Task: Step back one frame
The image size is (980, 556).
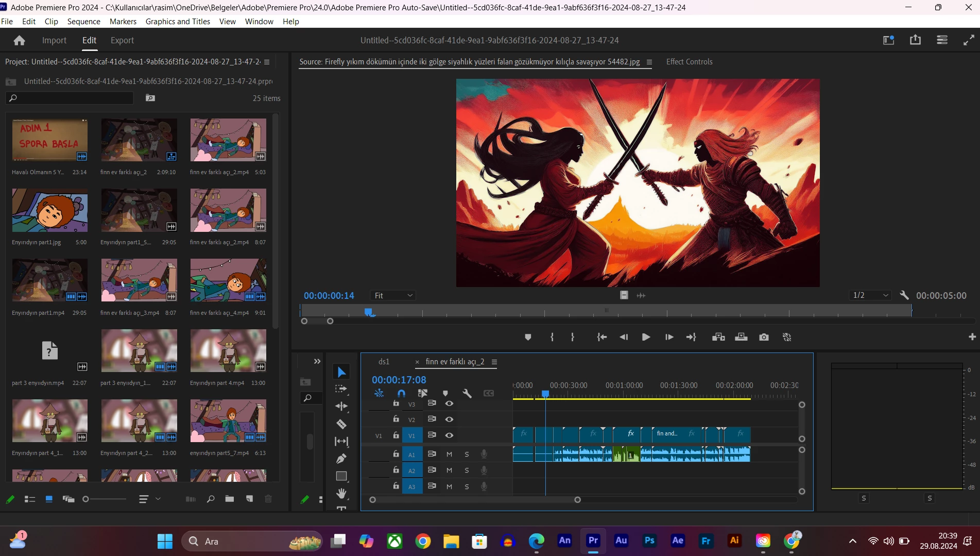Action: click(x=624, y=337)
